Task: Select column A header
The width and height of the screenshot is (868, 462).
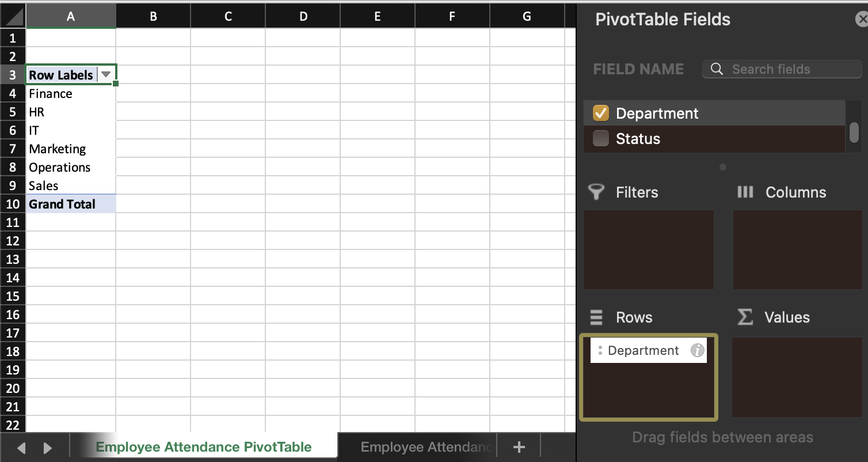Action: pos(71,17)
